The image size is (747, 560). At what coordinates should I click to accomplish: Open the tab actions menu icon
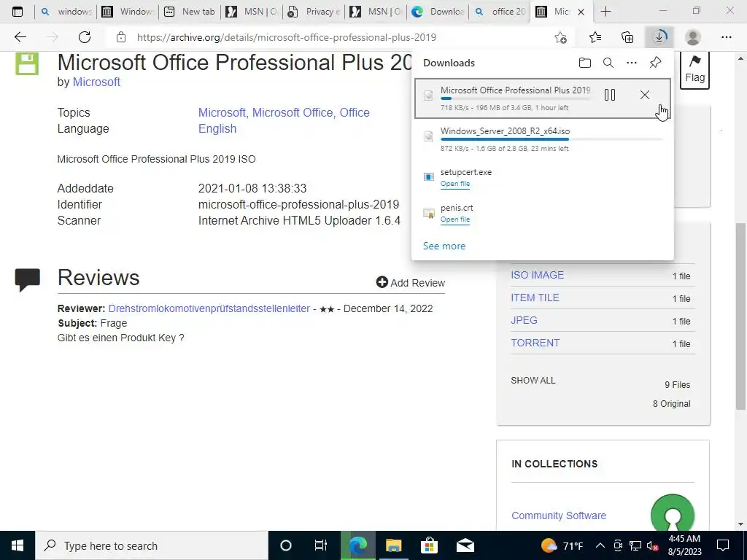click(18, 12)
